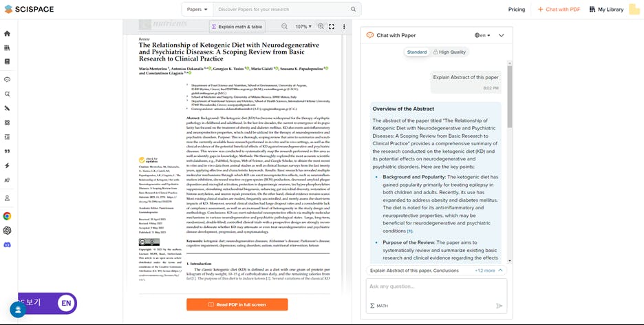644x325 pixels.
Task: Open Chat with PDF
Action: point(559,10)
